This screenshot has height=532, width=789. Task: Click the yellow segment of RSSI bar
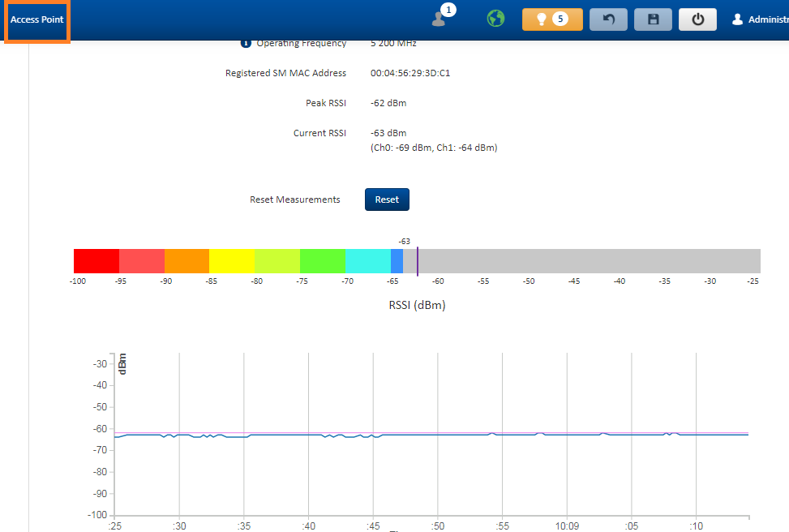(231, 261)
